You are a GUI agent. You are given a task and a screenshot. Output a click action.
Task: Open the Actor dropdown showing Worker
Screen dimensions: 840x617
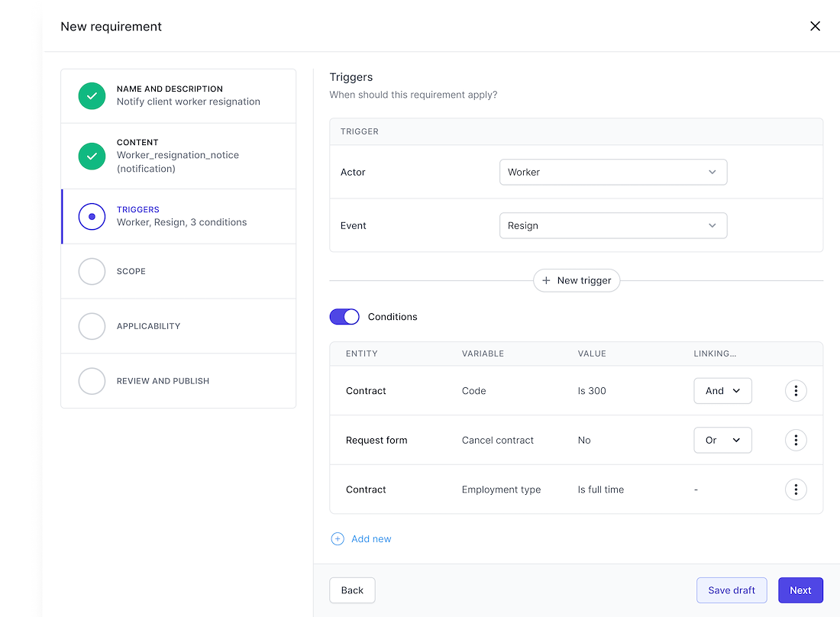click(x=613, y=172)
